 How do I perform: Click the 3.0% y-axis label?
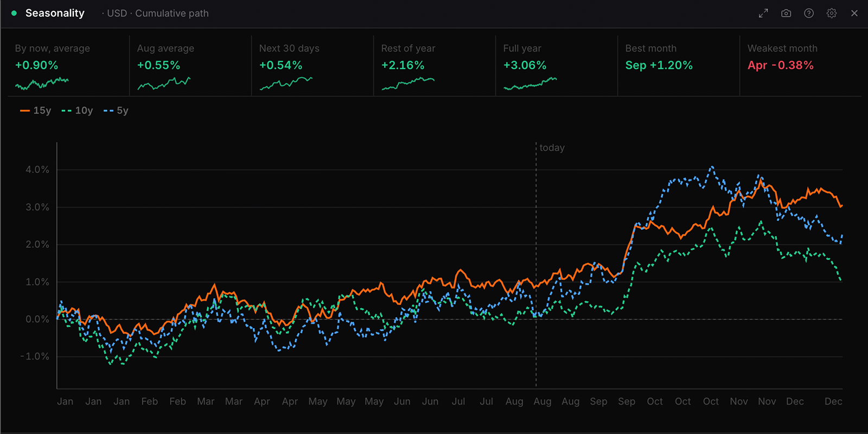pos(37,207)
